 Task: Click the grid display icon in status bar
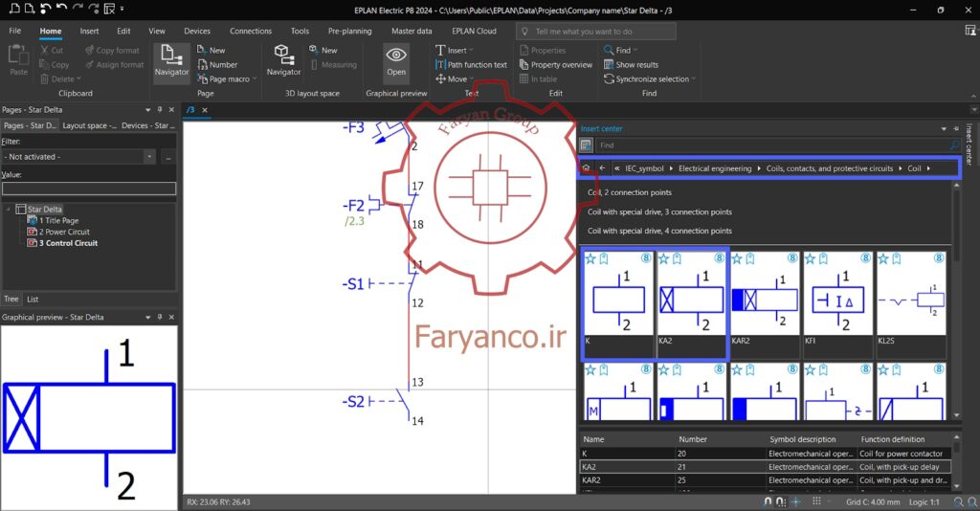(816, 501)
